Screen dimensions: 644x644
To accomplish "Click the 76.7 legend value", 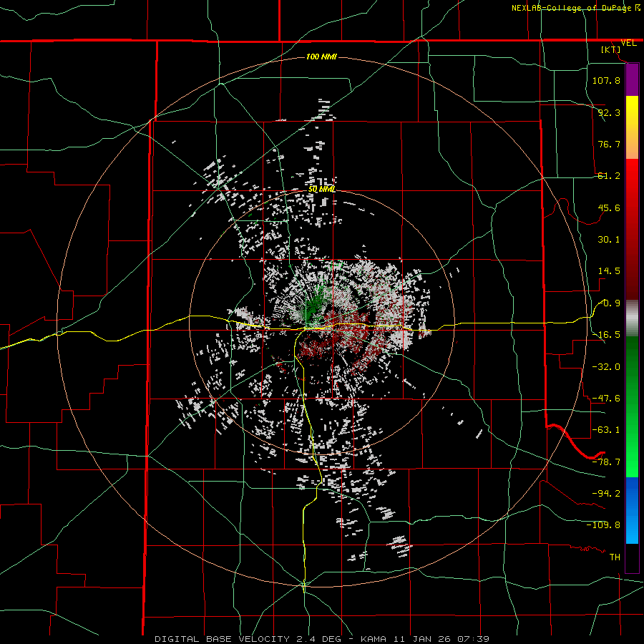I will tap(609, 144).
